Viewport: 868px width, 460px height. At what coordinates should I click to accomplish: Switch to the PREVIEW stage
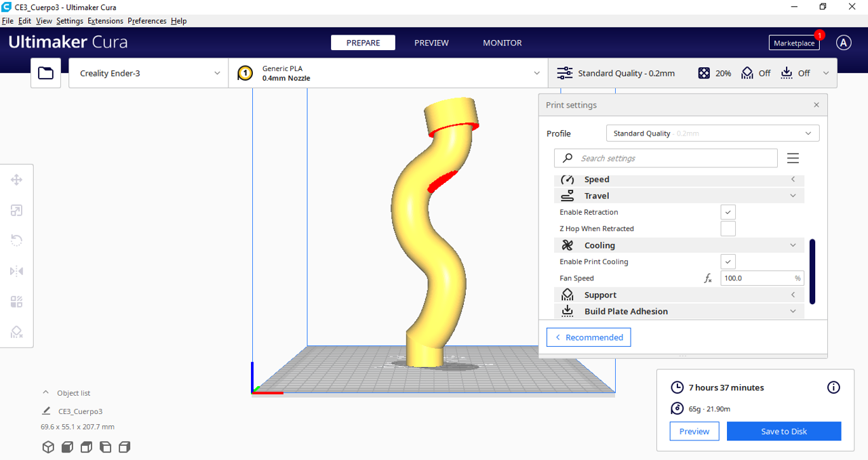431,43
